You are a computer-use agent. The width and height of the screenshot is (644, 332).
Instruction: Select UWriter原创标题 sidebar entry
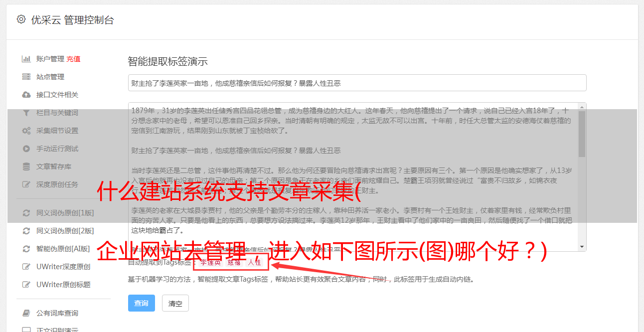(x=63, y=285)
